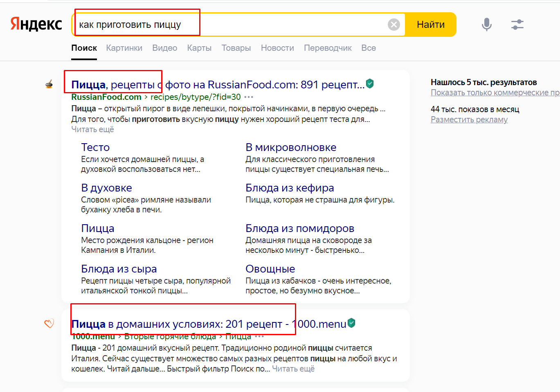Open the Товары tab

point(236,48)
